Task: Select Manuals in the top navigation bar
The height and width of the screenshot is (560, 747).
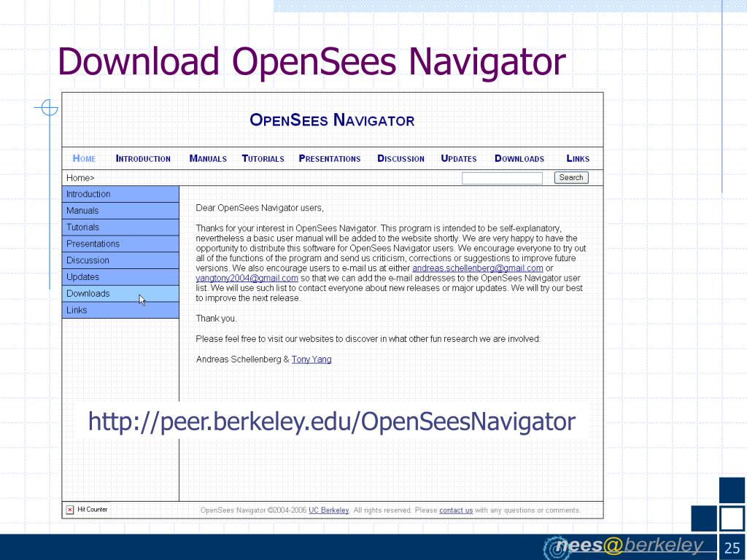Action: (208, 158)
